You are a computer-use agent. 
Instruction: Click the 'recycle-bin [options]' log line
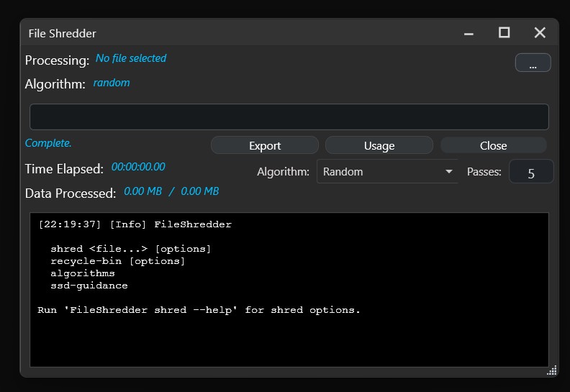tap(117, 261)
